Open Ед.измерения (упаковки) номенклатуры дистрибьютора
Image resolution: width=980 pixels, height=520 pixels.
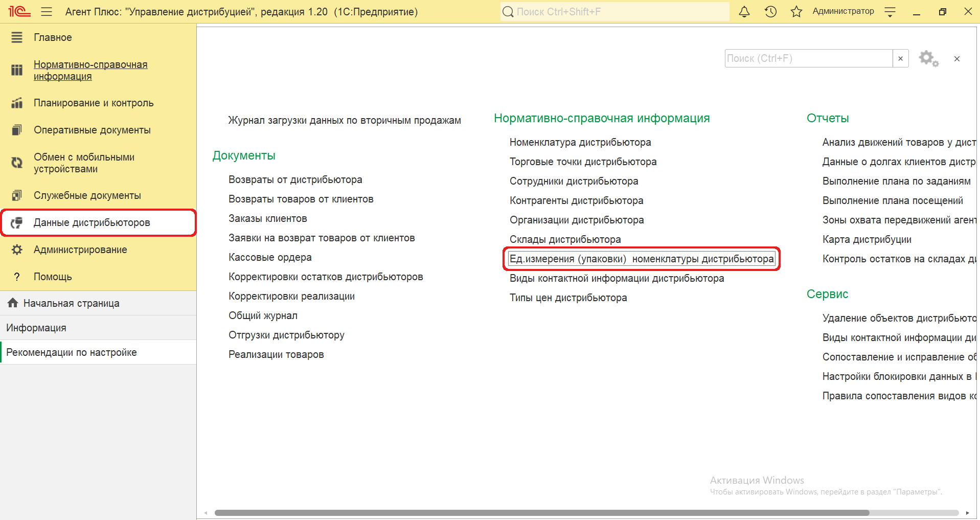642,259
